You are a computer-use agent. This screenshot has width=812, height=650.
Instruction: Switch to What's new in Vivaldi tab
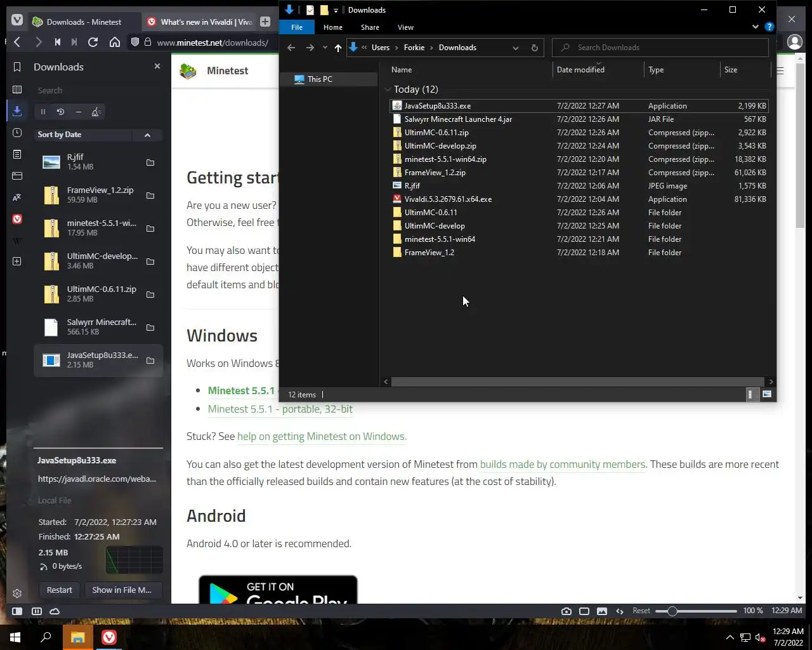199,22
